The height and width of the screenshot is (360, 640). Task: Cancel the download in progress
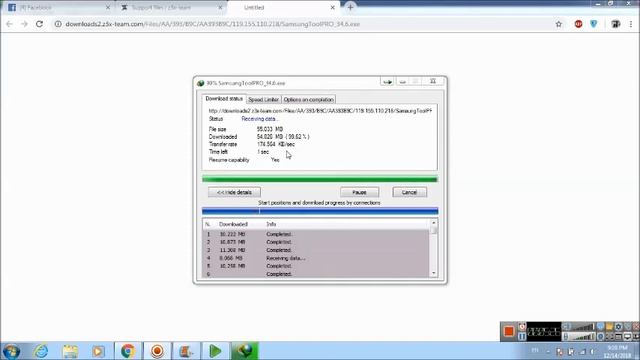409,192
